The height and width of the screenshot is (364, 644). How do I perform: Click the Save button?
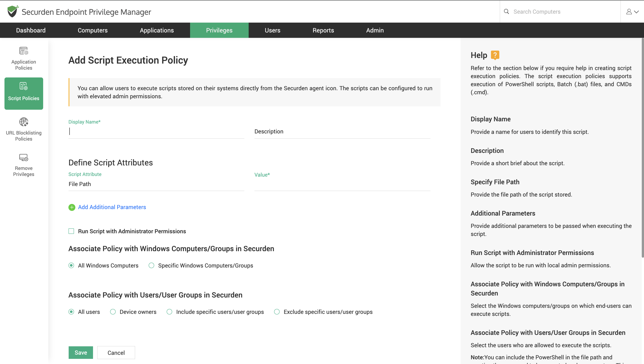[81, 353]
